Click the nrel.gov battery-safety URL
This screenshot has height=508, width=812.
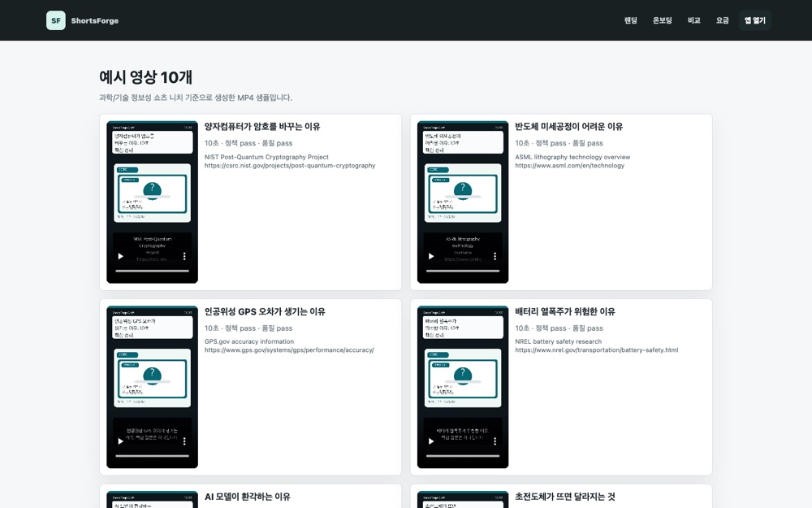click(597, 350)
